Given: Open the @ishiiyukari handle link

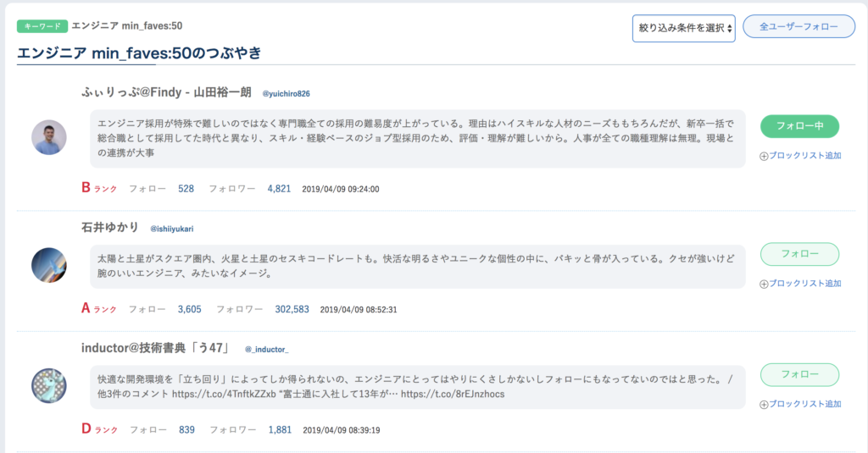Looking at the screenshot, I should click(x=173, y=229).
